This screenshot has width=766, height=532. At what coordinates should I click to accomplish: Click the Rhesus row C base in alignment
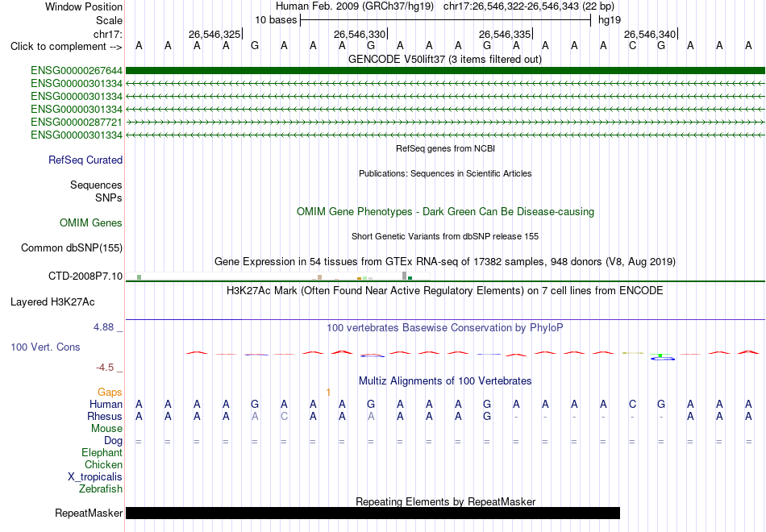[x=284, y=417]
